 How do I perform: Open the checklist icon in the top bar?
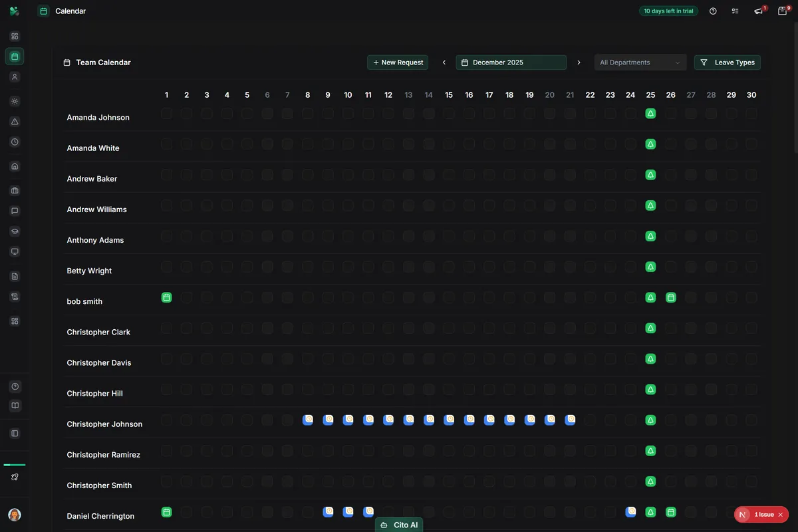click(x=735, y=11)
